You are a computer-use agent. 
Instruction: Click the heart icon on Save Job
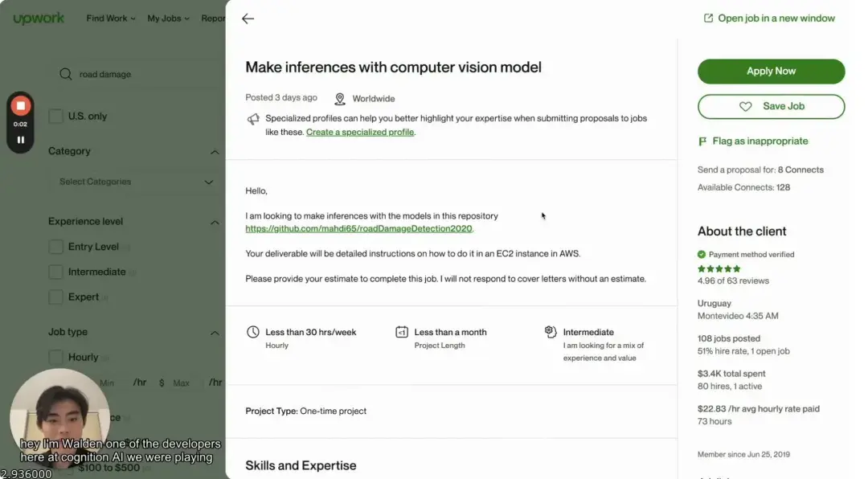[746, 106]
